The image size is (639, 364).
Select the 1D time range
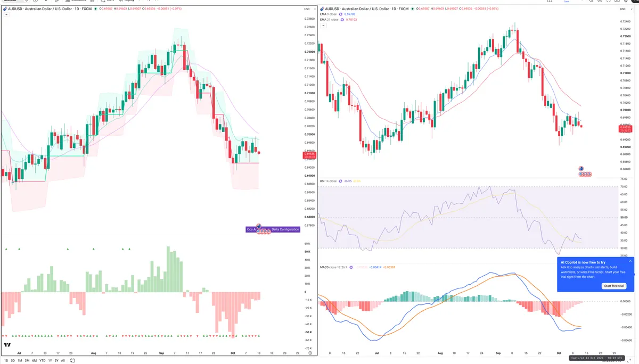6,360
